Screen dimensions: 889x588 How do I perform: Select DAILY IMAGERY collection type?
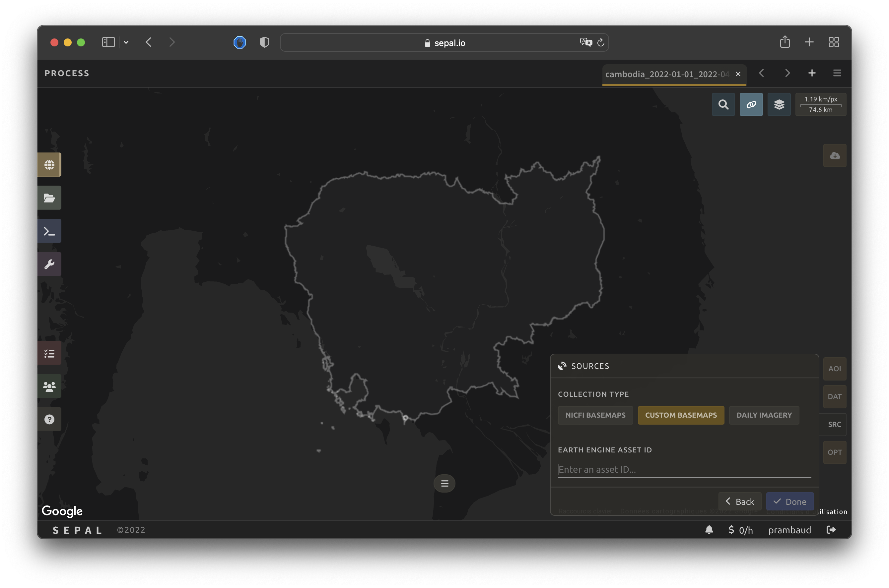(x=764, y=415)
